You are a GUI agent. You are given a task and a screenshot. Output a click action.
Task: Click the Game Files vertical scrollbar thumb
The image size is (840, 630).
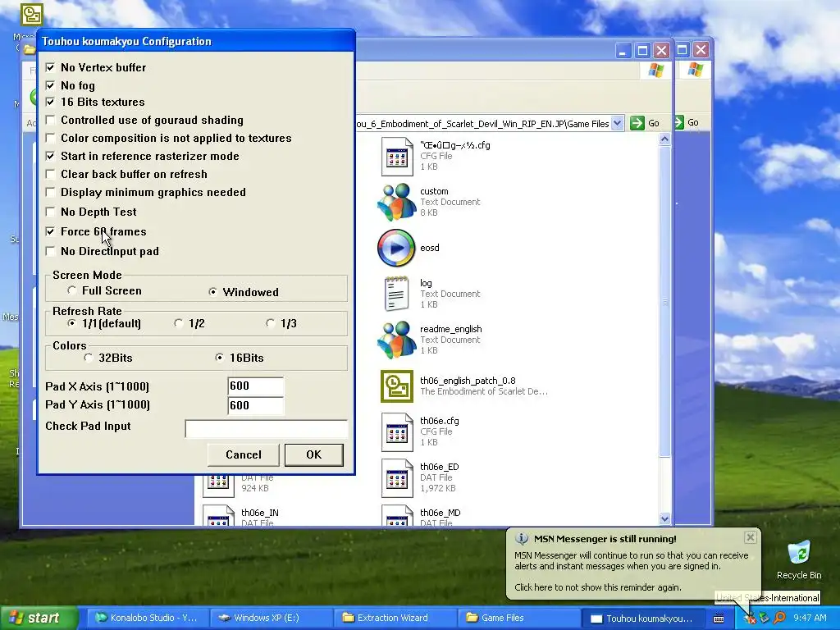click(x=664, y=302)
